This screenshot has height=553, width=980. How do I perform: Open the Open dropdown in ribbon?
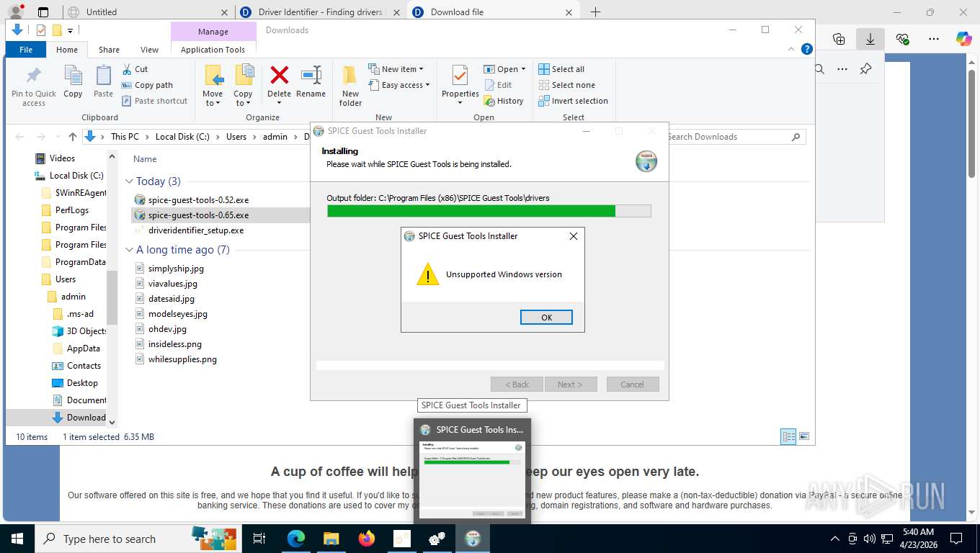click(504, 69)
